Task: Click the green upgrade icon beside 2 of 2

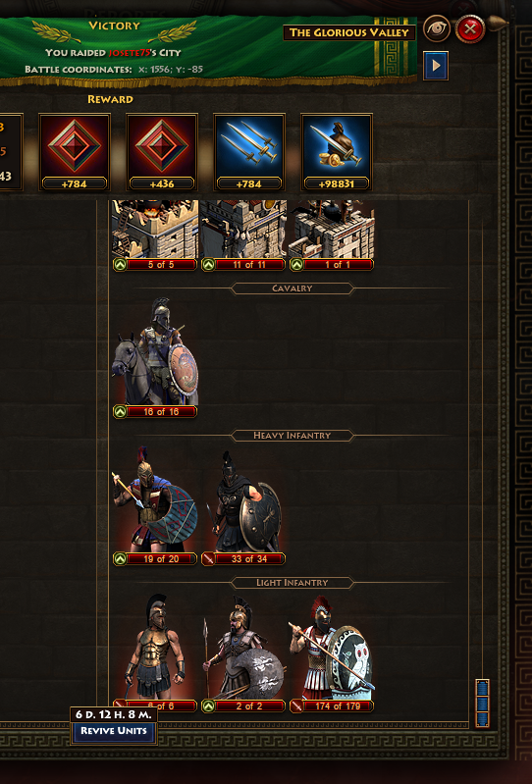Action: coord(208,706)
